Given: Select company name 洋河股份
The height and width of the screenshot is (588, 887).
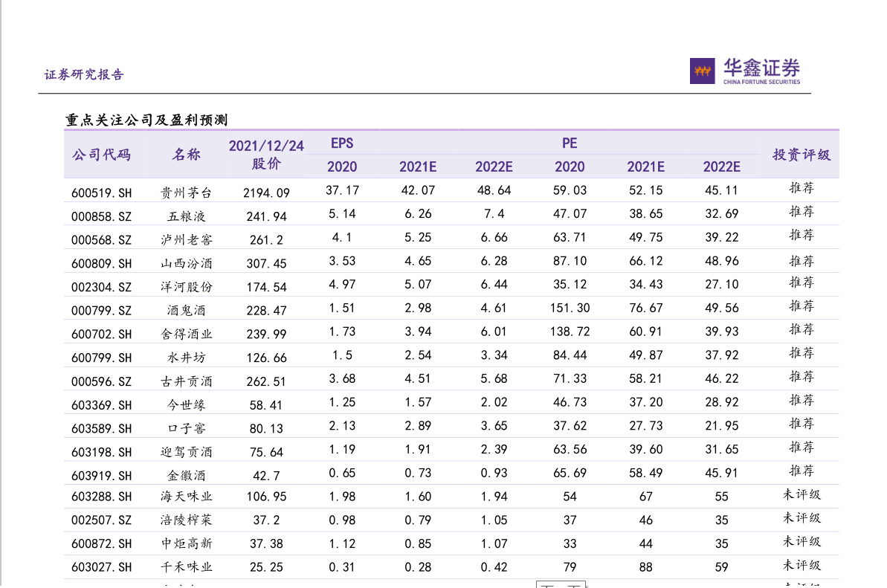Looking at the screenshot, I should click(x=186, y=287).
